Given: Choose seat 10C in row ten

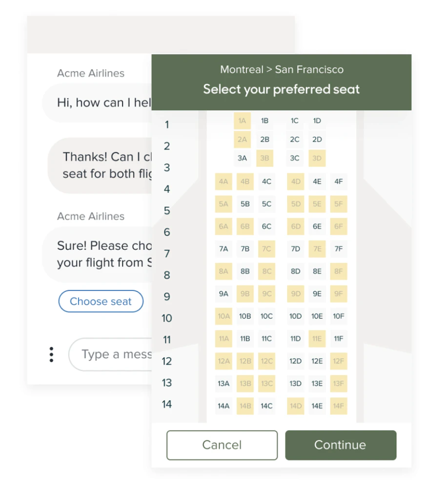Looking at the screenshot, I should click(266, 316).
